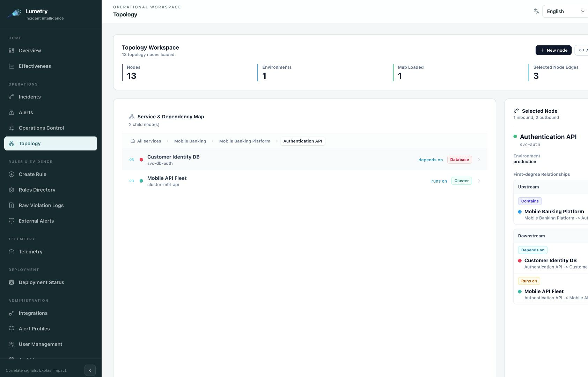Click the Operations Control sliders icon
This screenshot has width=588, height=377.
point(12,128)
